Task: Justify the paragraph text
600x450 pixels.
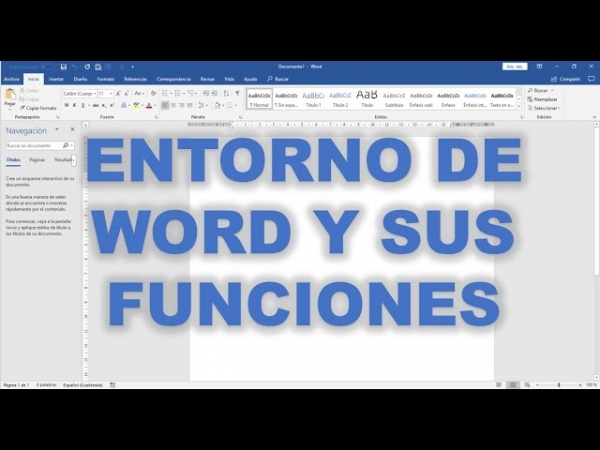Action: point(190,105)
